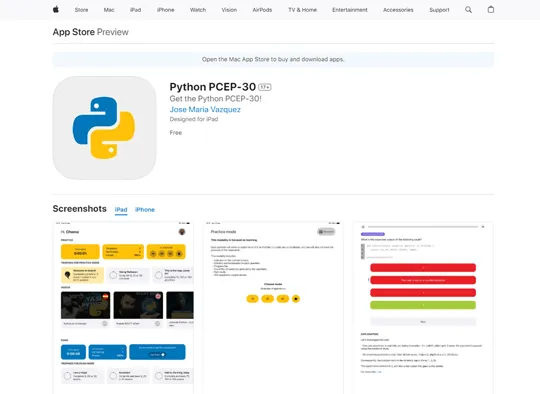The width and height of the screenshot is (540, 394).
Task: Click the Apple logo icon
Action: (x=56, y=10)
